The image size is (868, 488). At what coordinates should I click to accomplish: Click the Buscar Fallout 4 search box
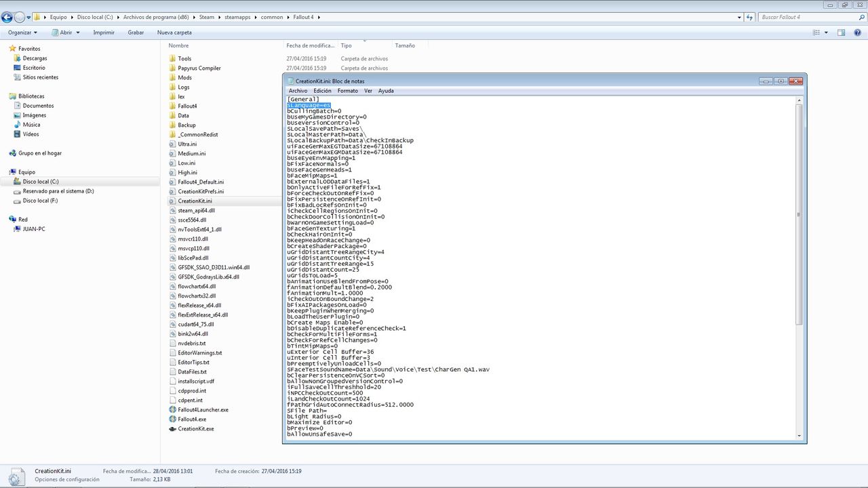click(x=807, y=17)
